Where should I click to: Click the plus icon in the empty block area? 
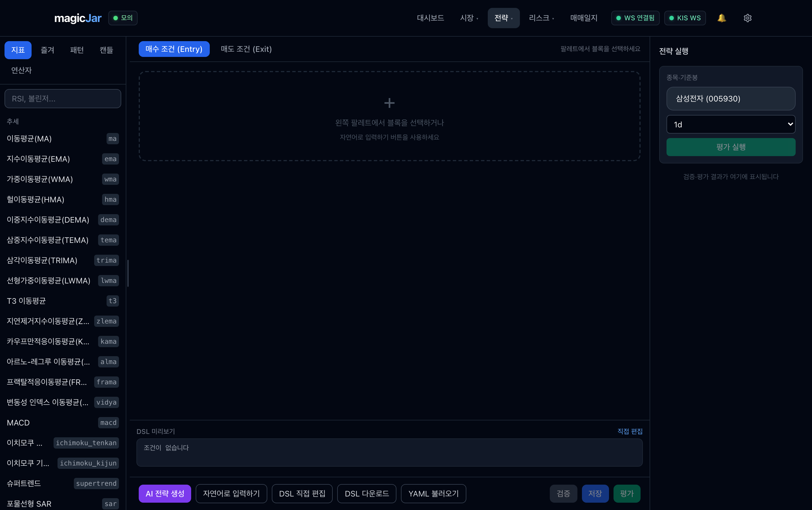tap(389, 103)
